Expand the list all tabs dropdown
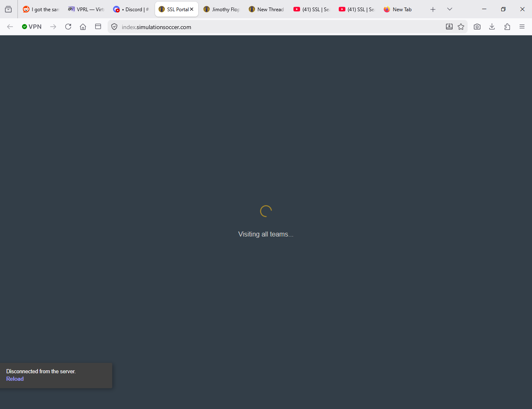 click(450, 9)
